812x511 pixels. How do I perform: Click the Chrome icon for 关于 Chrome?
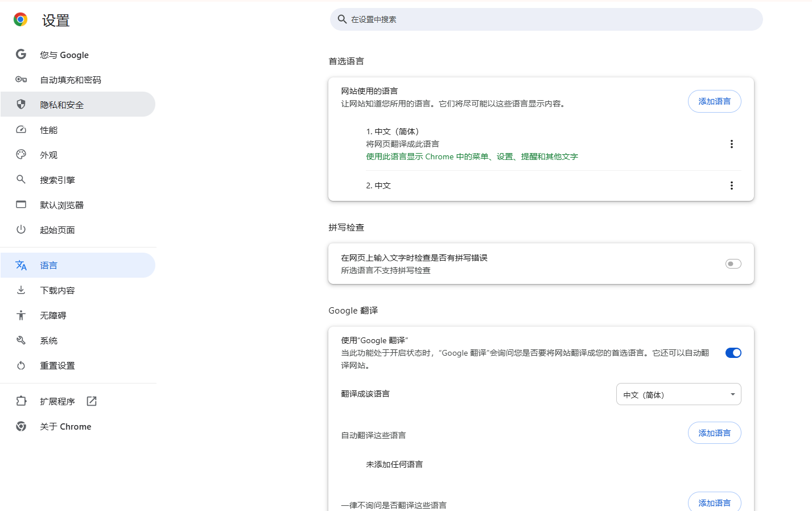pos(21,426)
